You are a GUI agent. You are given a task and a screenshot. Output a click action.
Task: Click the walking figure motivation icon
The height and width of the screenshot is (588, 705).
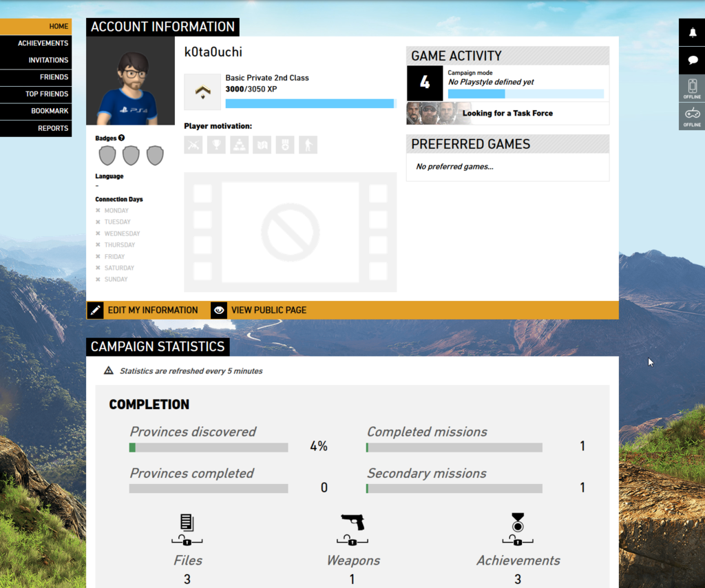click(x=308, y=145)
